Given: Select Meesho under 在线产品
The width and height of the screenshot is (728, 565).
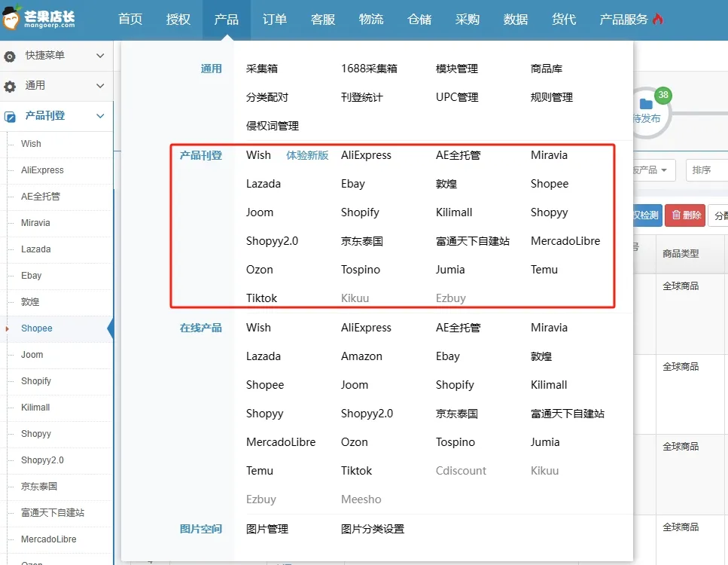Looking at the screenshot, I should 361,499.
